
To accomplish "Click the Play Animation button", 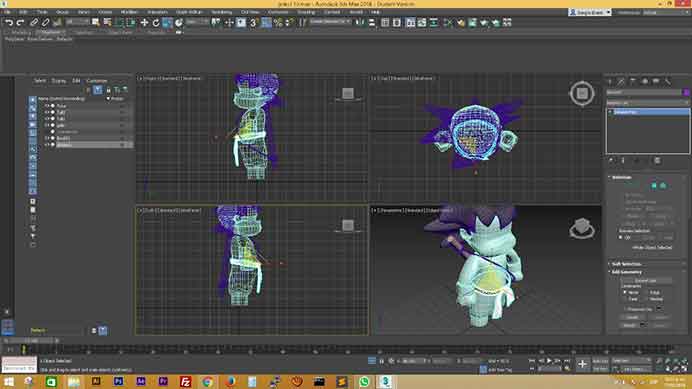I will pyautogui.click(x=549, y=361).
